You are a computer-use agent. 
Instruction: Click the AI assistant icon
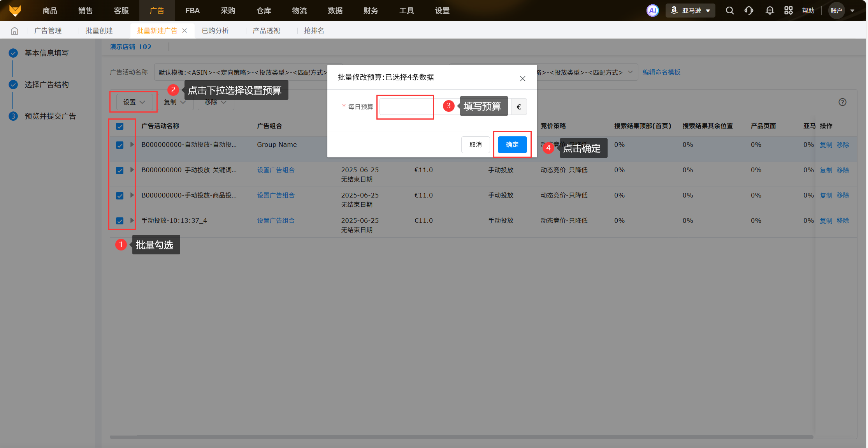tap(652, 11)
